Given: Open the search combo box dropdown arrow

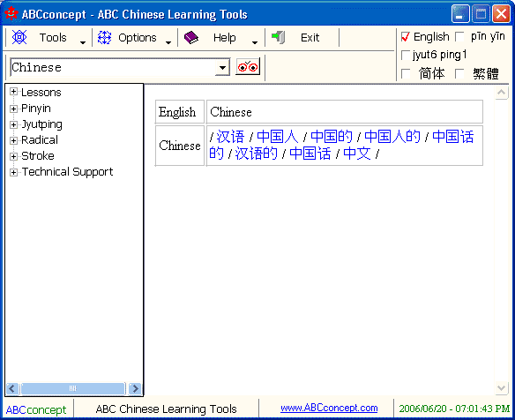Looking at the screenshot, I should 223,67.
